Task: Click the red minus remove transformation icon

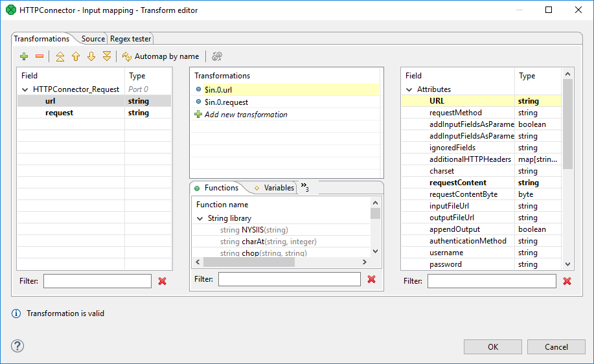Action: tap(40, 56)
